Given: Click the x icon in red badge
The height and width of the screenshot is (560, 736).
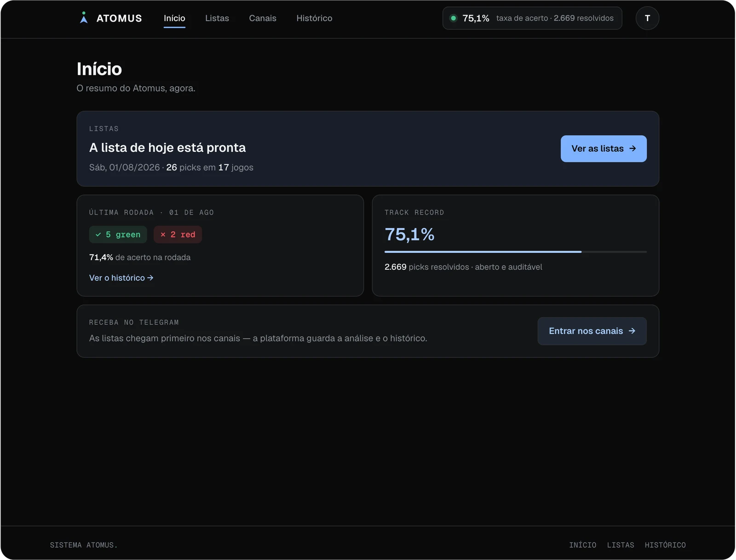Looking at the screenshot, I should point(163,234).
